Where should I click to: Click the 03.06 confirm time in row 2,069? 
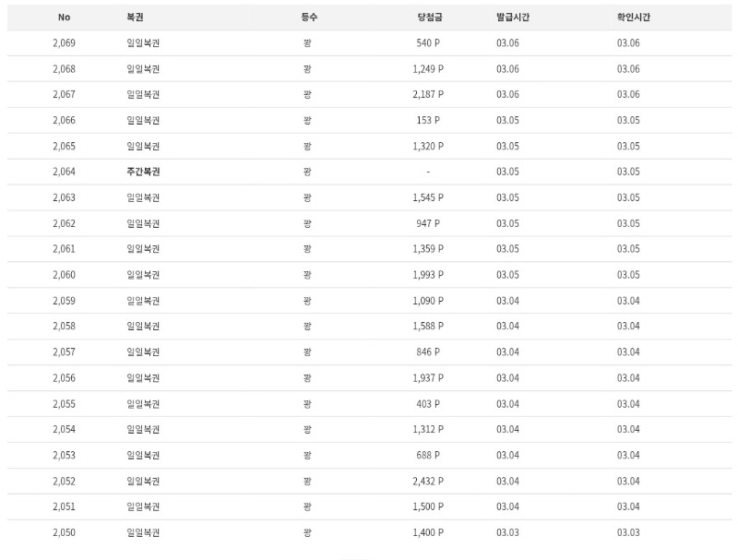click(628, 43)
